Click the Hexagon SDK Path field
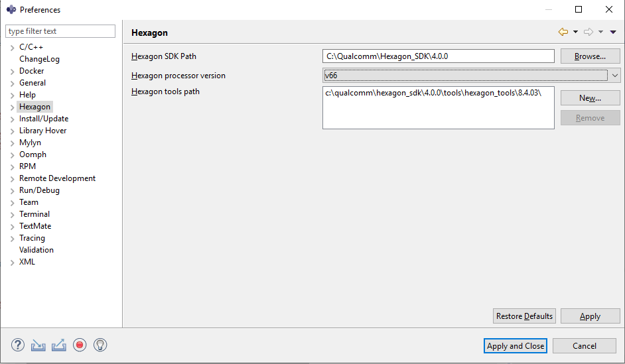This screenshot has height=364, width=625. (438, 56)
